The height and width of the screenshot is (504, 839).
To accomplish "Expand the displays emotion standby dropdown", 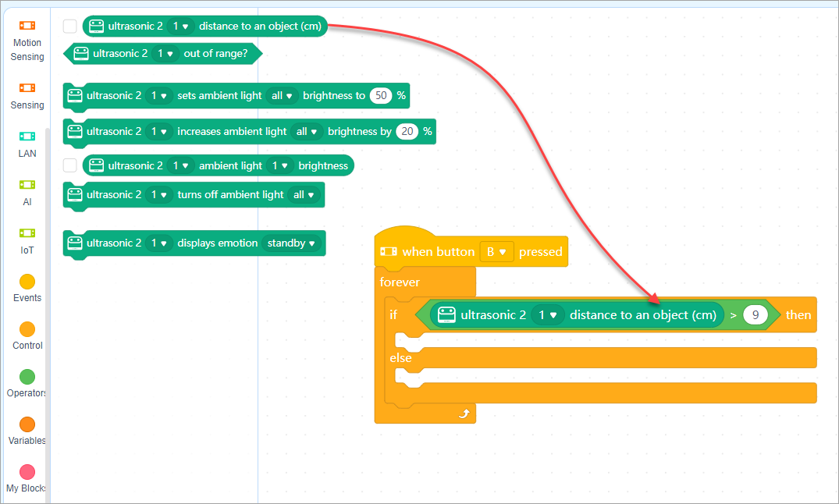I will (x=291, y=243).
